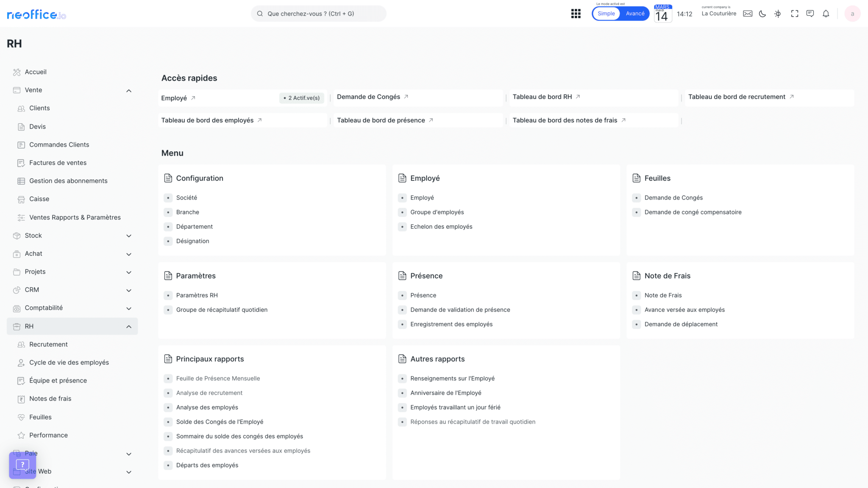Click the purple help question-mark button
Viewport: 868px width, 488px height.
tap(22, 465)
